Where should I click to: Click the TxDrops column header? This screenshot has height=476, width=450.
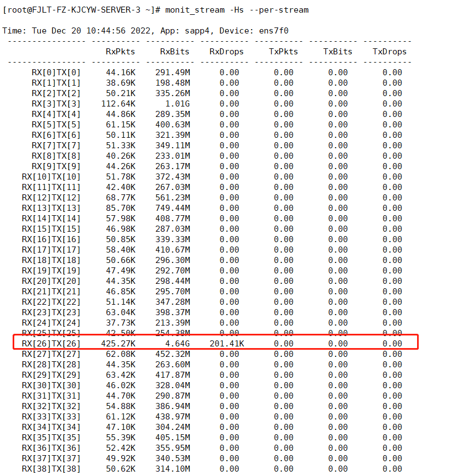[x=390, y=52]
